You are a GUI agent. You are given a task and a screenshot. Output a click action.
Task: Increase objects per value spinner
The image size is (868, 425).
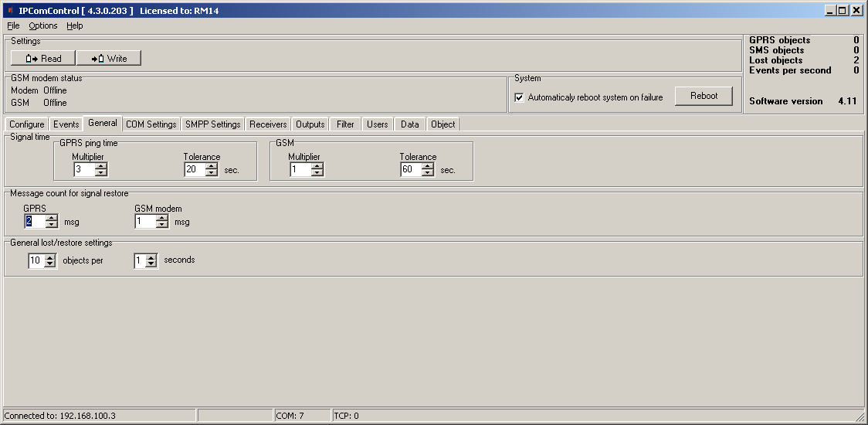pos(50,257)
